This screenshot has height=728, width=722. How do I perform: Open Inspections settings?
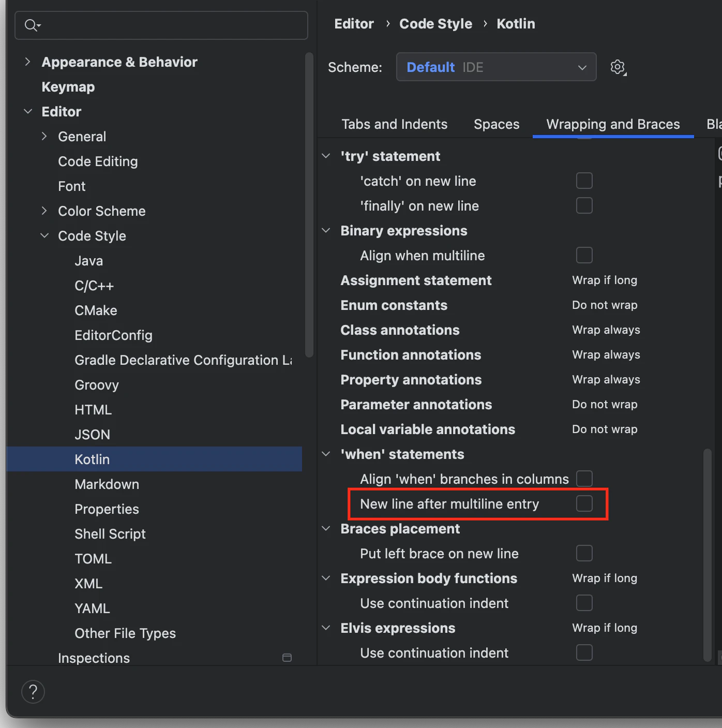(94, 658)
